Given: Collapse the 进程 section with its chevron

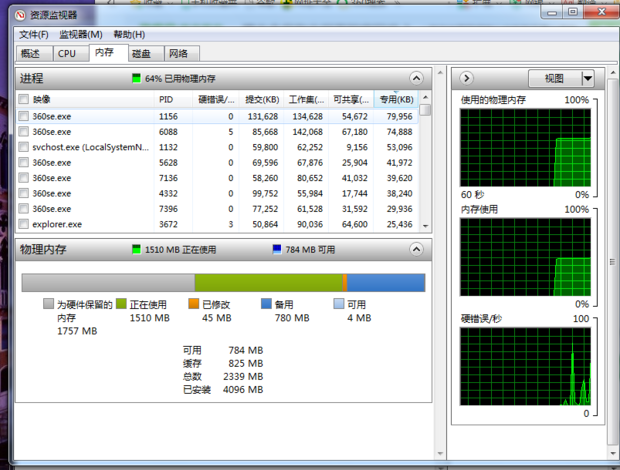Looking at the screenshot, I should pyautogui.click(x=416, y=78).
